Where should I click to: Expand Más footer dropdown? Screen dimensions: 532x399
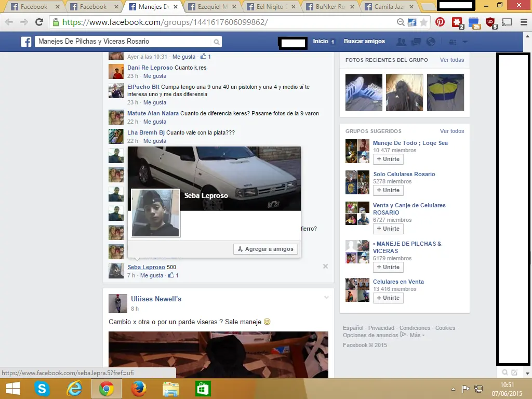(417, 335)
